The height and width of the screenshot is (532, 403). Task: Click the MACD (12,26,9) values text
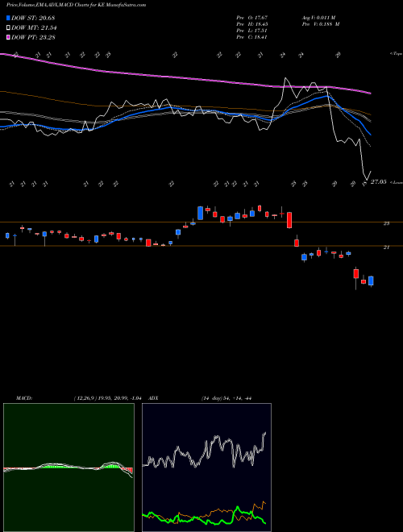[107, 398]
